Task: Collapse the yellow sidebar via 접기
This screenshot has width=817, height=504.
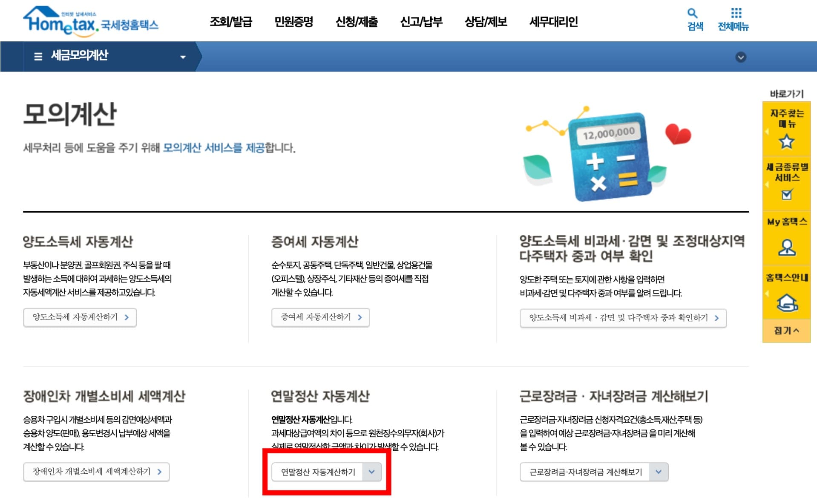Action: (786, 330)
